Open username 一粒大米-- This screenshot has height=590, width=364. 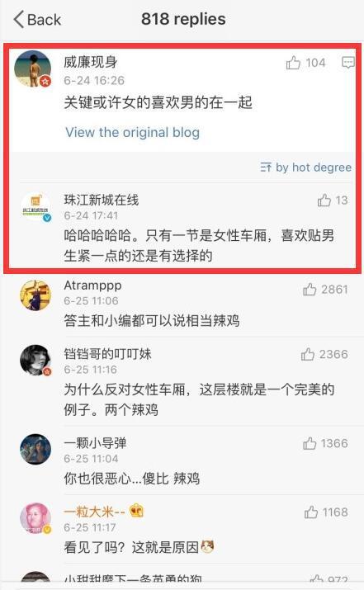coord(94,512)
